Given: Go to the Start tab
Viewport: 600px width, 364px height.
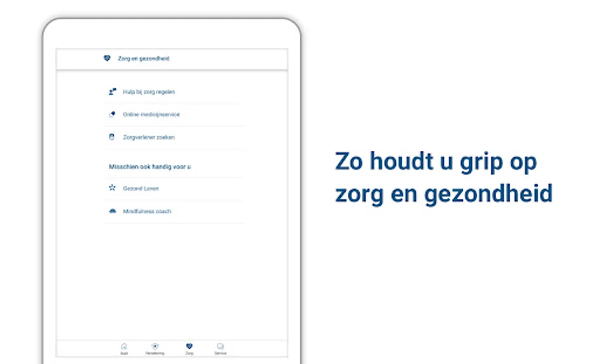Looking at the screenshot, I should (124, 349).
